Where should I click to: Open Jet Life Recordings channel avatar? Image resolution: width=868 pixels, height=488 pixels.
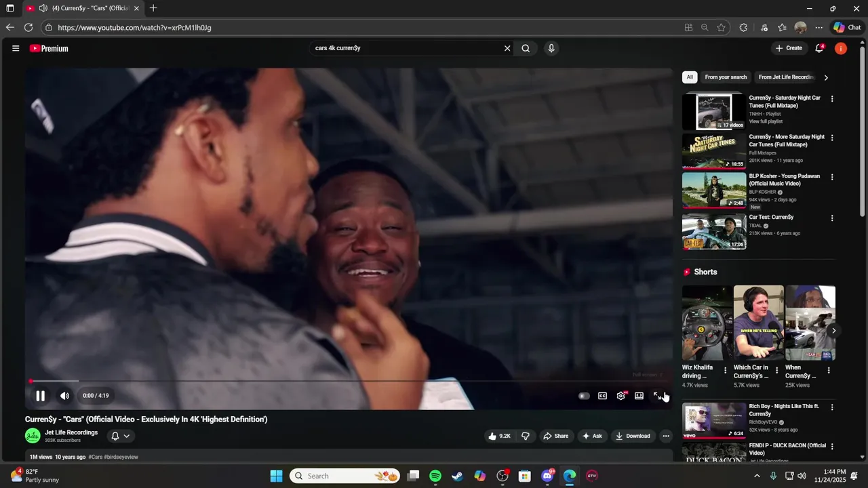point(33,436)
